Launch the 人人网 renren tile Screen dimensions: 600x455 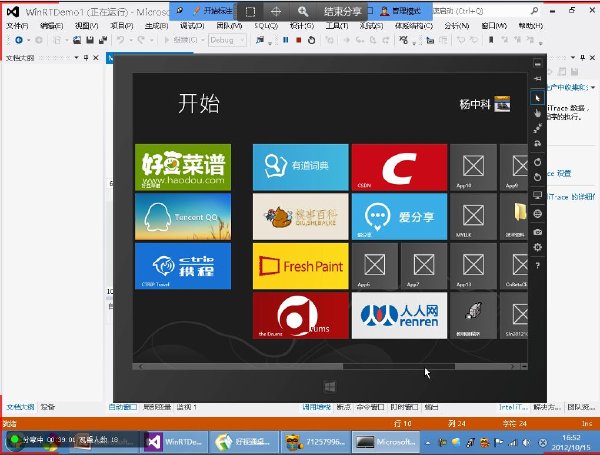point(399,315)
